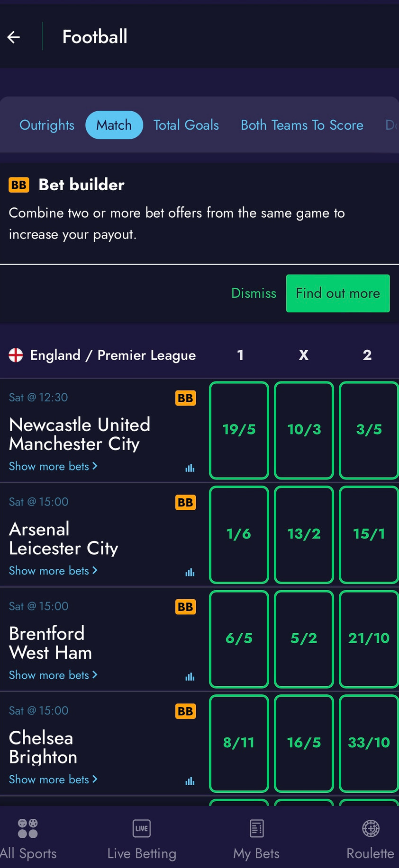Image resolution: width=399 pixels, height=868 pixels.
Task: Select 8/11 odds for Chelsea win
Action: [239, 743]
